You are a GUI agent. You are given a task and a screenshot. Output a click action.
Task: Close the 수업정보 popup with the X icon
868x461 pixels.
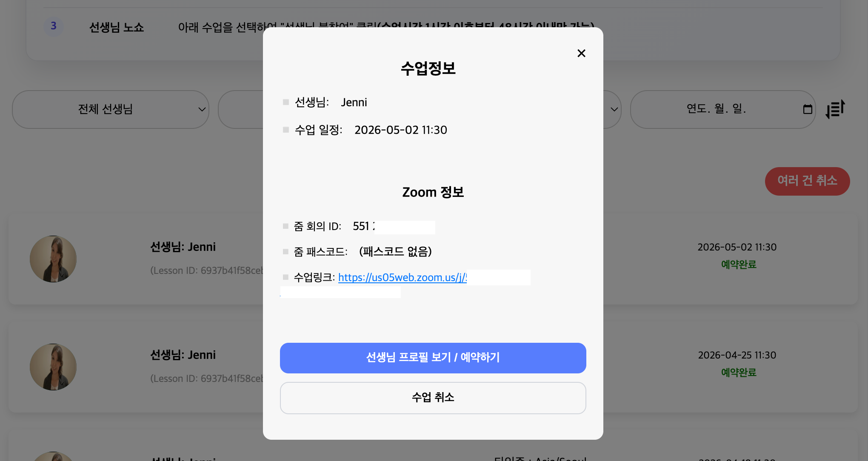click(x=581, y=53)
